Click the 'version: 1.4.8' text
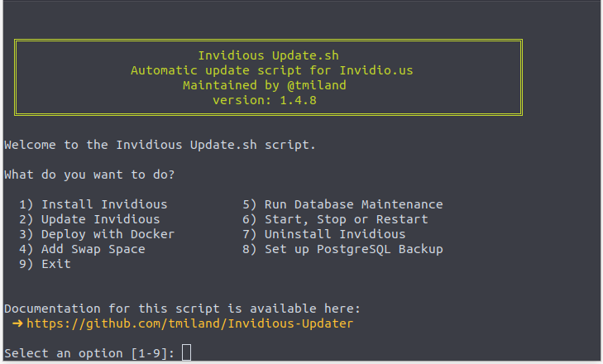The width and height of the screenshot is (603, 364). (265, 100)
